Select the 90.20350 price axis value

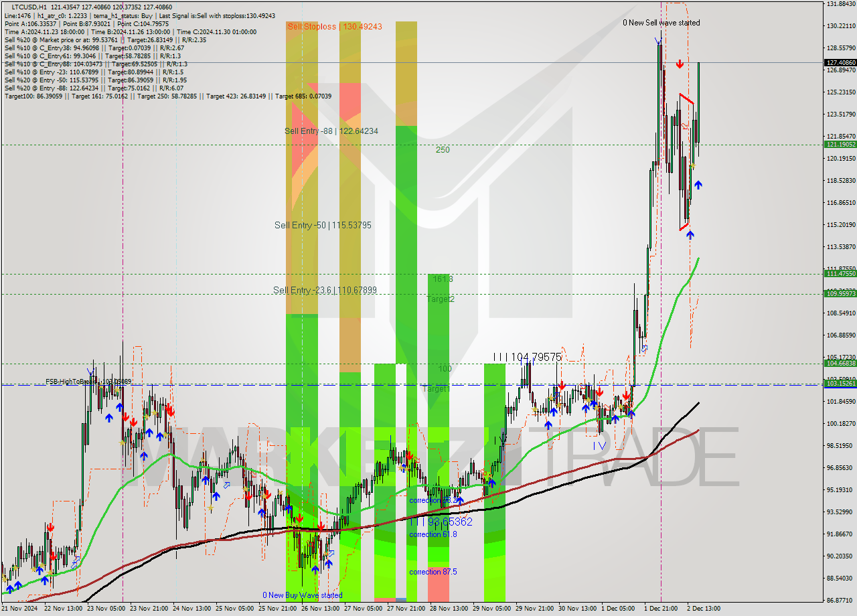(841, 556)
